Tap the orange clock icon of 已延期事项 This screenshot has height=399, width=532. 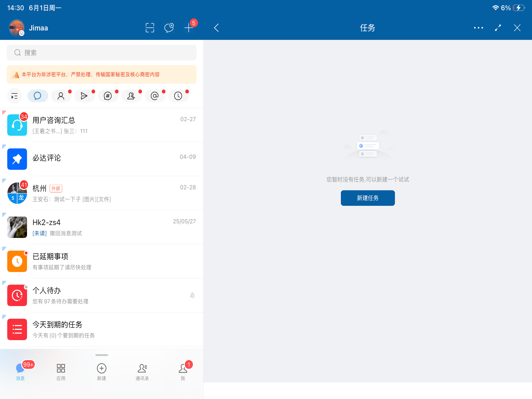(17, 261)
